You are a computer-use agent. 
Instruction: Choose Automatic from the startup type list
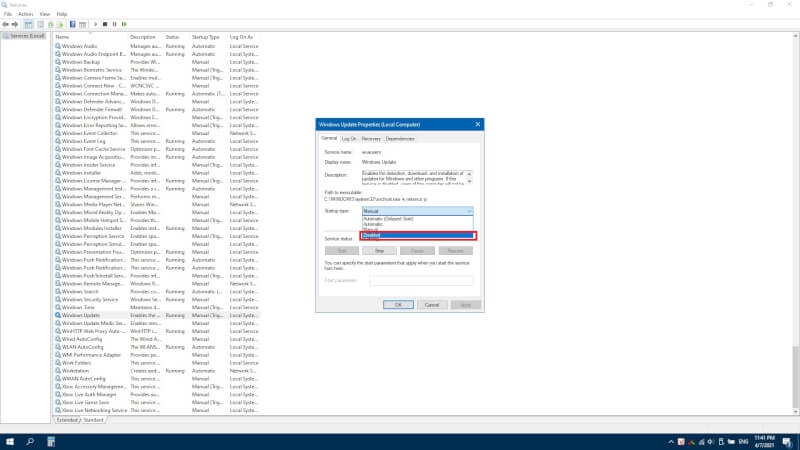(417, 224)
